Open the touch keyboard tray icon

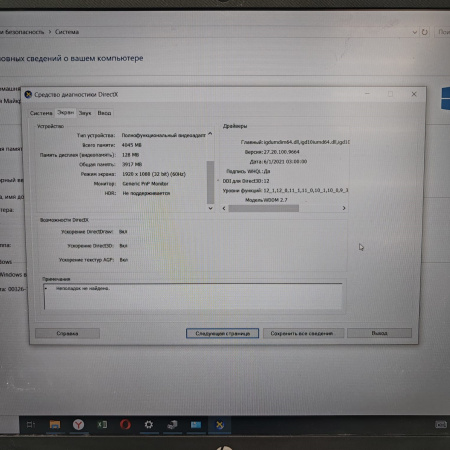441,424
